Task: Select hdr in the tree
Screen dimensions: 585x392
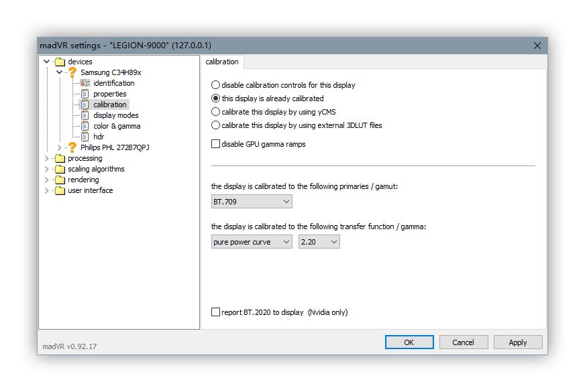Action: pos(99,137)
